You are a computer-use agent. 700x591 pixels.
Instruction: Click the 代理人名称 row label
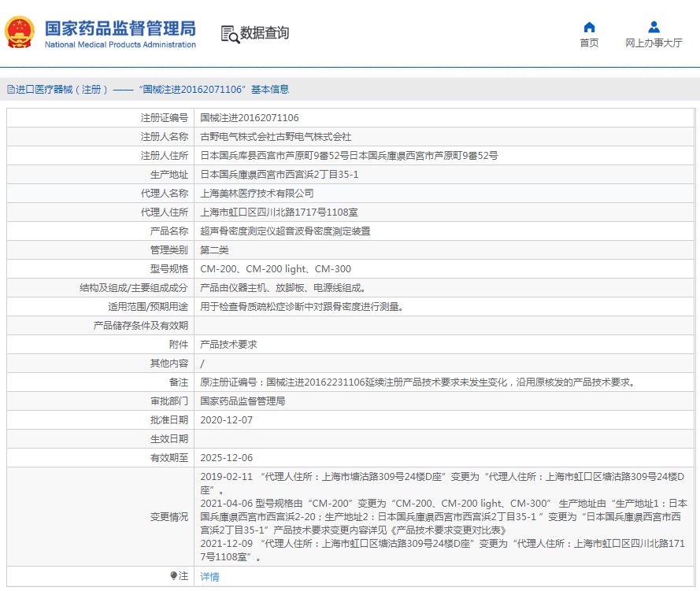(165, 193)
